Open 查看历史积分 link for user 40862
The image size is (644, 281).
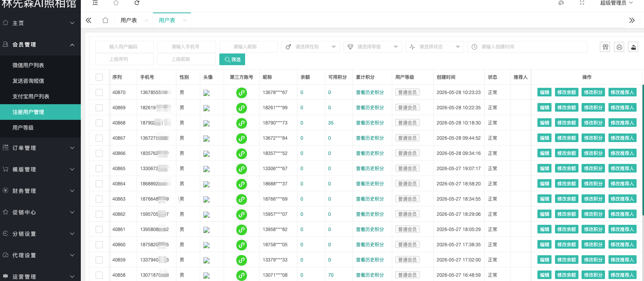pos(370,214)
